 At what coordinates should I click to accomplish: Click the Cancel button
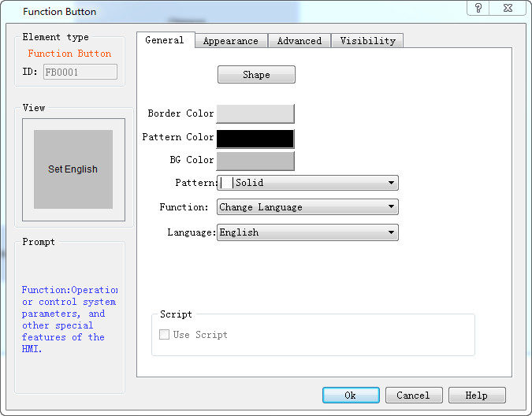(414, 396)
